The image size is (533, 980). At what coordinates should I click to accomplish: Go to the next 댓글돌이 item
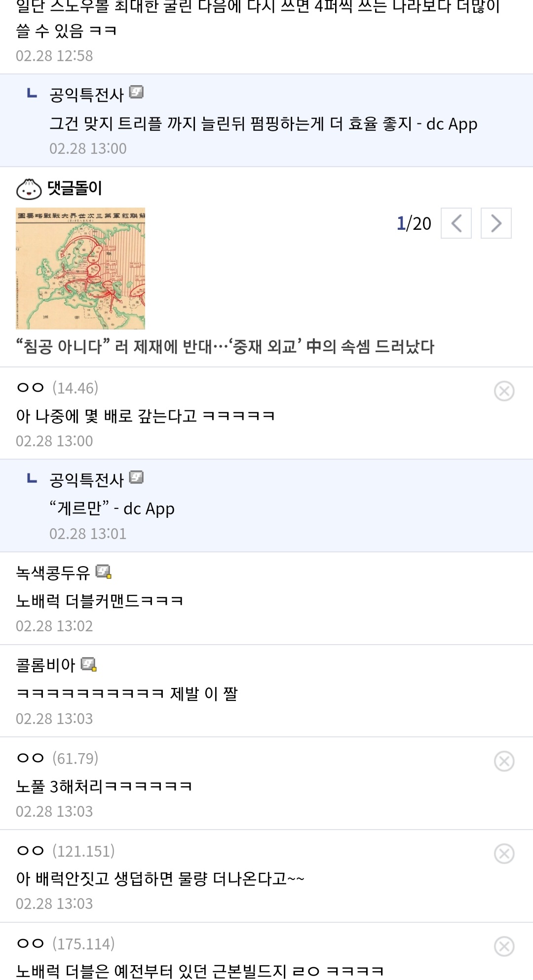click(x=496, y=223)
